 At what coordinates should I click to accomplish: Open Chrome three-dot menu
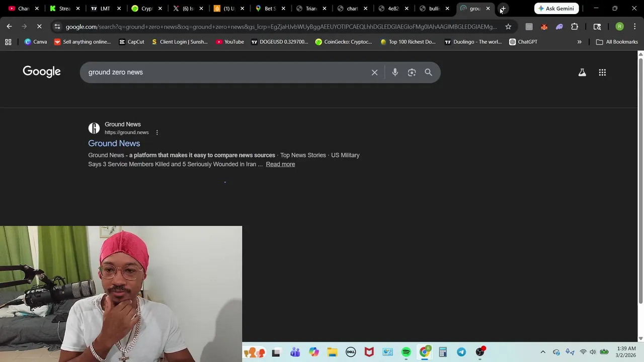coord(635,27)
